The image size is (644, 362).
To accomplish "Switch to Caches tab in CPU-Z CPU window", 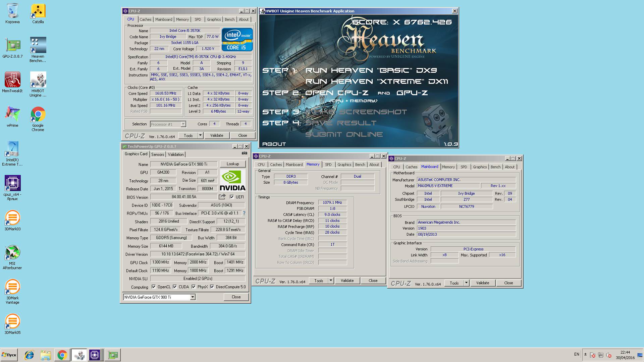I will (x=146, y=19).
